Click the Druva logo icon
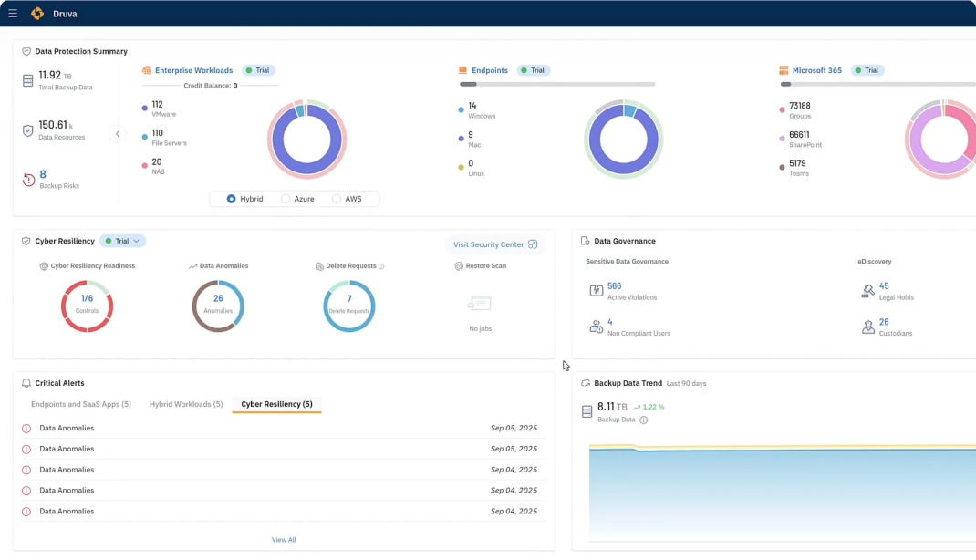This screenshot has height=560, width=976. (x=37, y=14)
